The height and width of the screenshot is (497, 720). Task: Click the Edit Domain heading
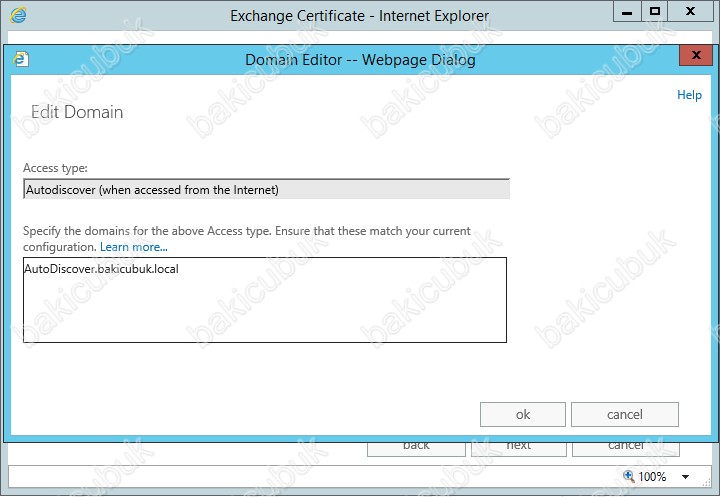(77, 112)
